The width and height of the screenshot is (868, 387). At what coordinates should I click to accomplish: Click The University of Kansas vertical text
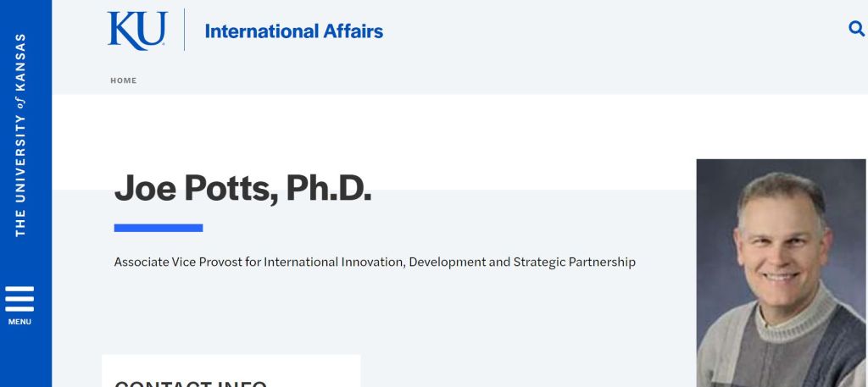[x=20, y=135]
